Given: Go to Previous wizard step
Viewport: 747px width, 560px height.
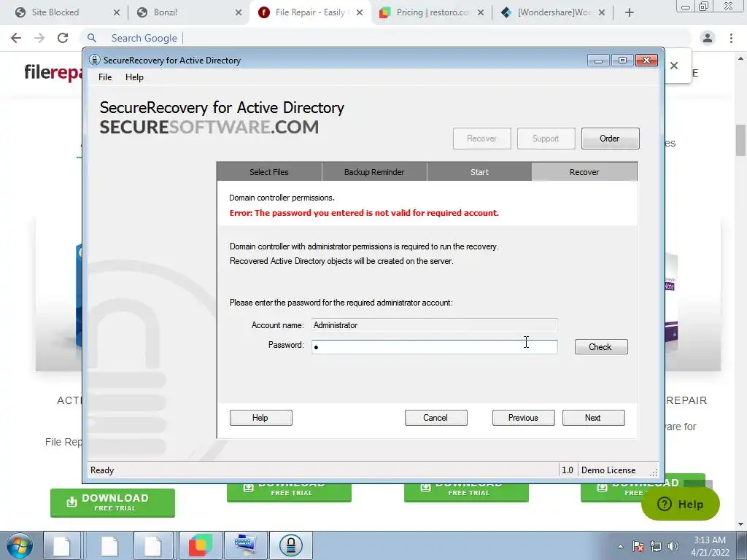Looking at the screenshot, I should [x=523, y=418].
